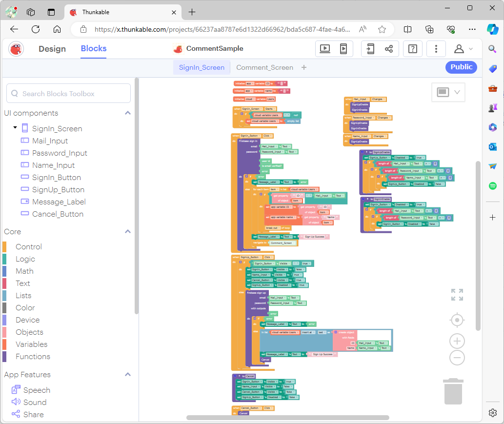Image resolution: width=504 pixels, height=424 pixels.
Task: Select the SignIn_Screen tab
Action: coord(202,67)
